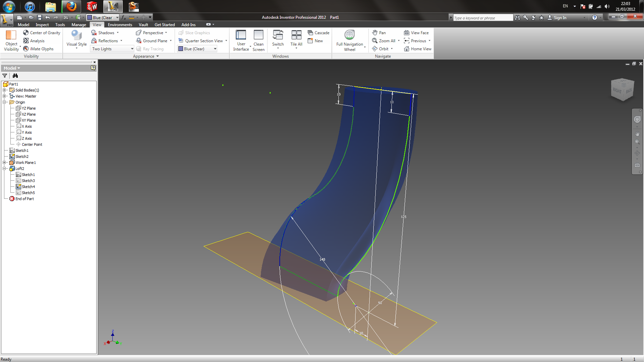Switch to the Inspect ribbon tab
644x362 pixels.
(x=42, y=25)
